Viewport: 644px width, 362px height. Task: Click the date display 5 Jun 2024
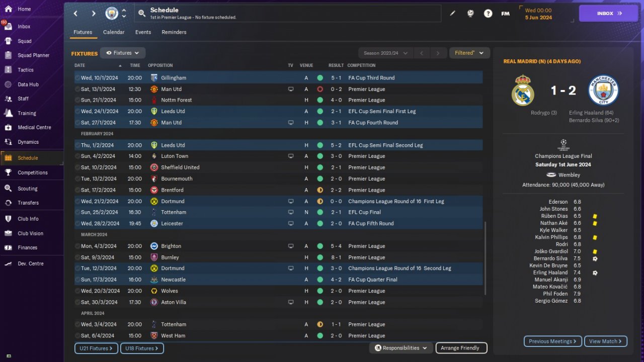click(x=538, y=18)
